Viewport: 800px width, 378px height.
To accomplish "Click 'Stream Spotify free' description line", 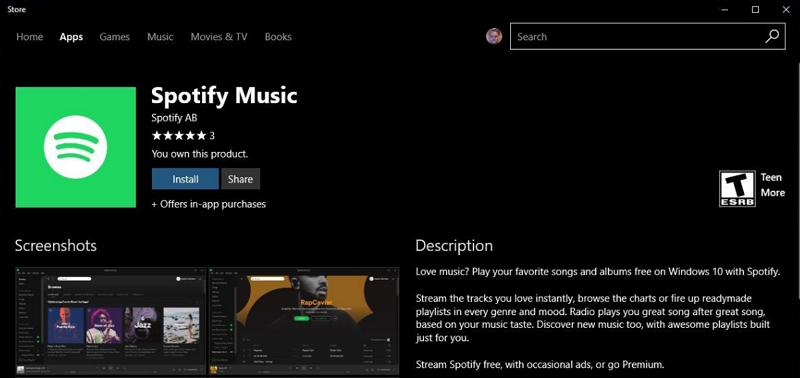I will point(540,364).
